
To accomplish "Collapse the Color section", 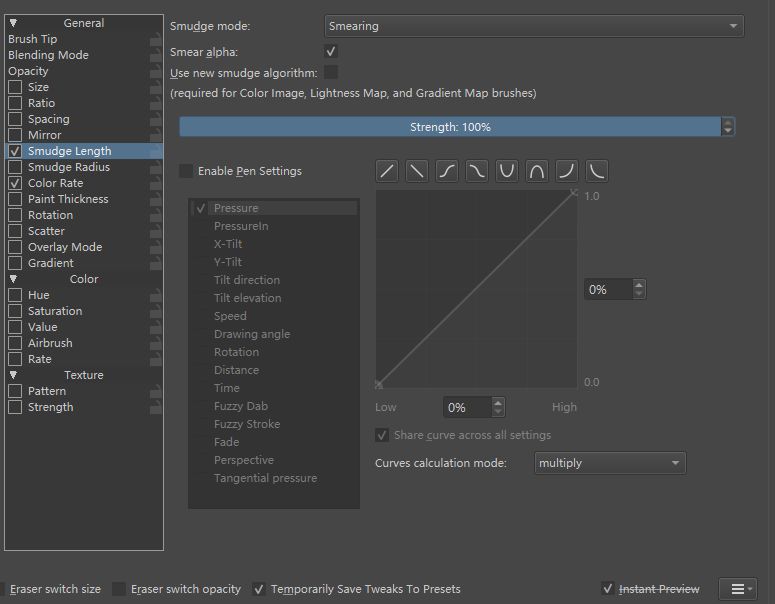I will 13,279.
